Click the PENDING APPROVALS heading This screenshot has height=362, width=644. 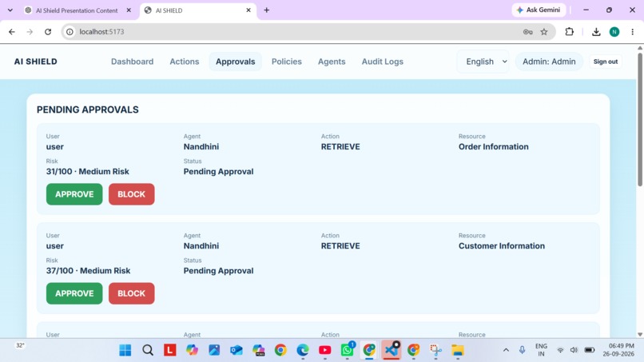point(88,109)
